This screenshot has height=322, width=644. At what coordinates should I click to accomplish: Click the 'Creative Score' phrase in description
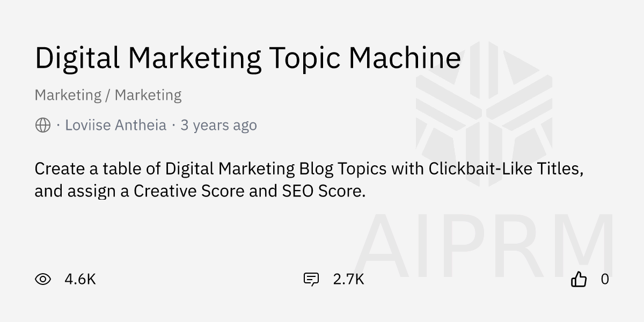point(189,191)
